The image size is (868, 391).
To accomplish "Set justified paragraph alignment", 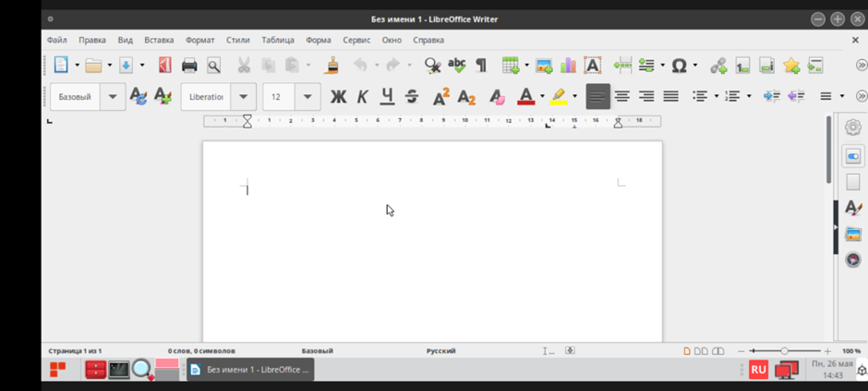I will point(671,96).
